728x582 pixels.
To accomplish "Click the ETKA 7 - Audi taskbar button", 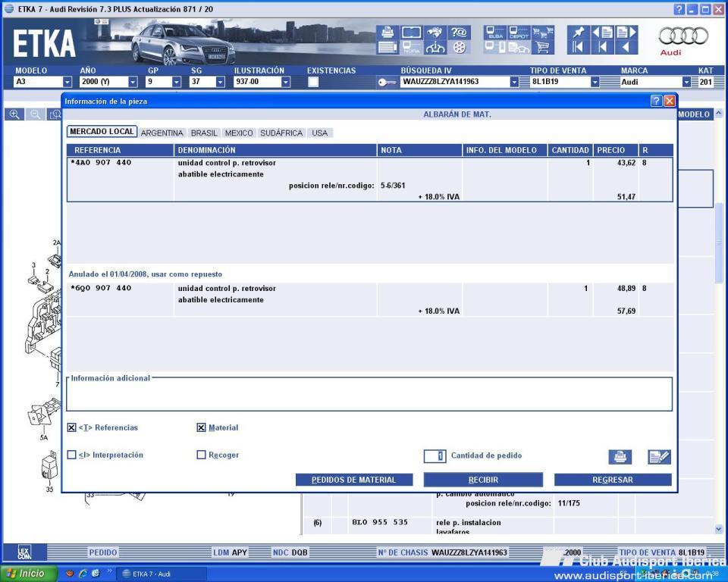I will (x=160, y=574).
